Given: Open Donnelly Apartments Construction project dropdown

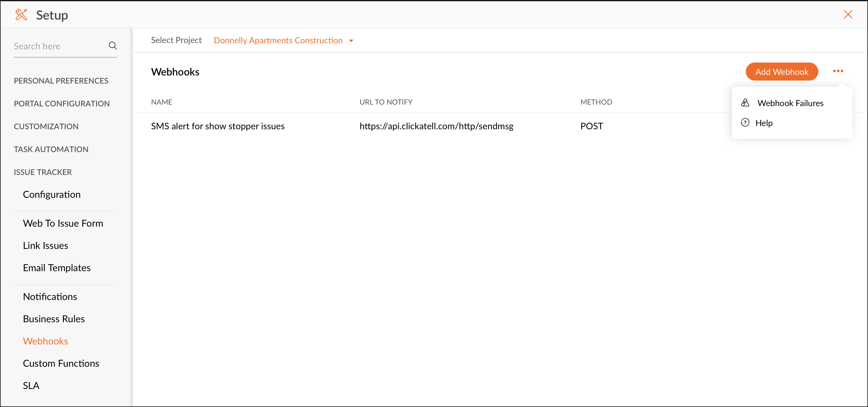Looking at the screenshot, I should pos(278,40).
